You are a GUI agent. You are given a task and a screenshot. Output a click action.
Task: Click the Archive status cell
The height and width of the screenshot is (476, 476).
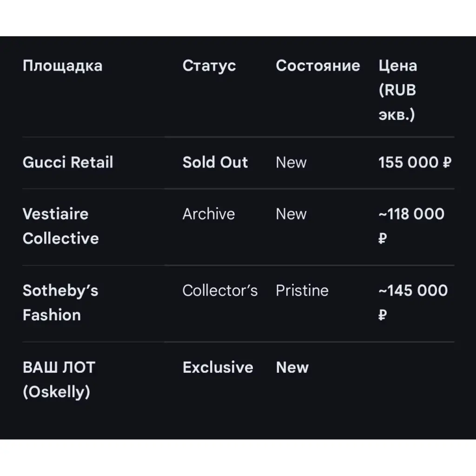[x=209, y=214]
